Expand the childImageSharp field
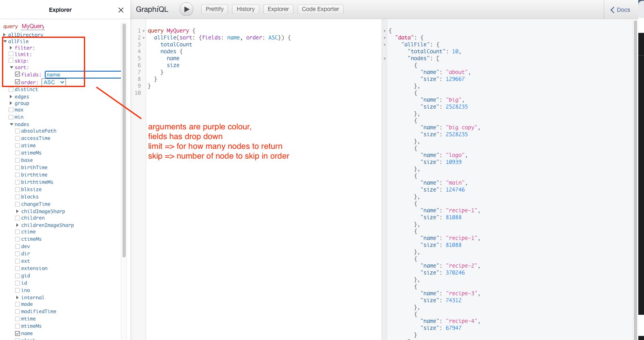The height and width of the screenshot is (340, 644). pyautogui.click(x=18, y=211)
